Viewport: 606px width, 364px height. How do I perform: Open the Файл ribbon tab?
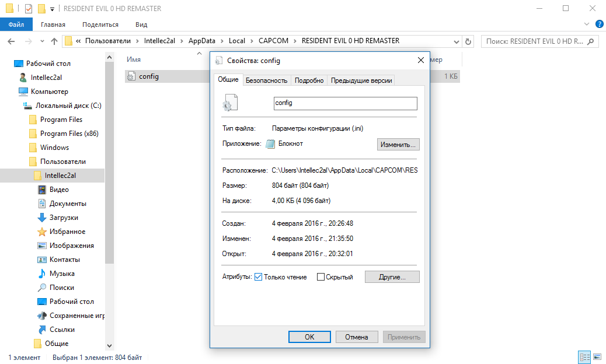coord(16,24)
